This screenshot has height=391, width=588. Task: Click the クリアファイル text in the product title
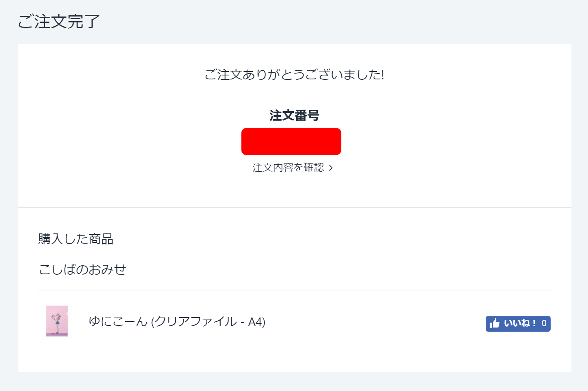(x=195, y=321)
